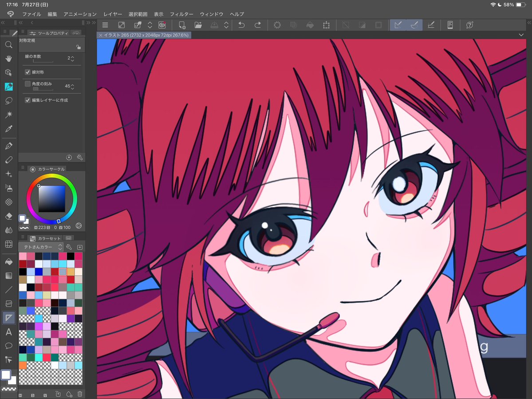The width and height of the screenshot is (532, 399).
Task: Click the Redo arrow in command bar
Action: pos(258,25)
